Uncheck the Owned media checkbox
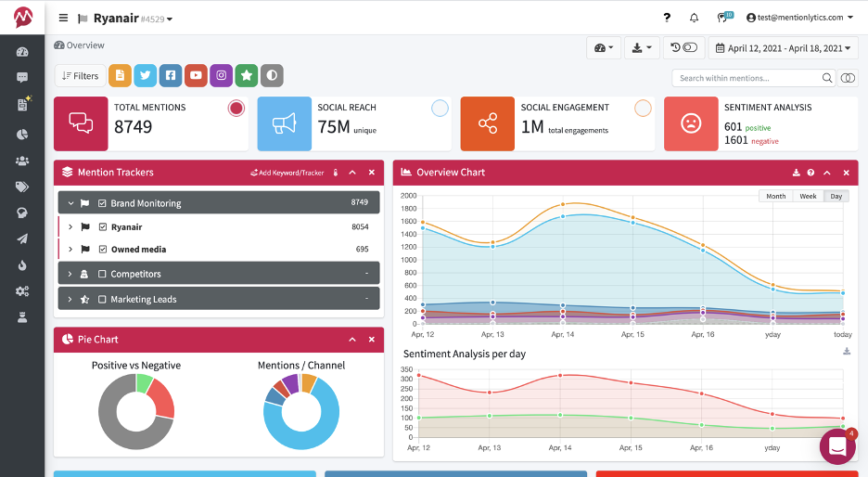This screenshot has width=868, height=477. click(x=102, y=250)
